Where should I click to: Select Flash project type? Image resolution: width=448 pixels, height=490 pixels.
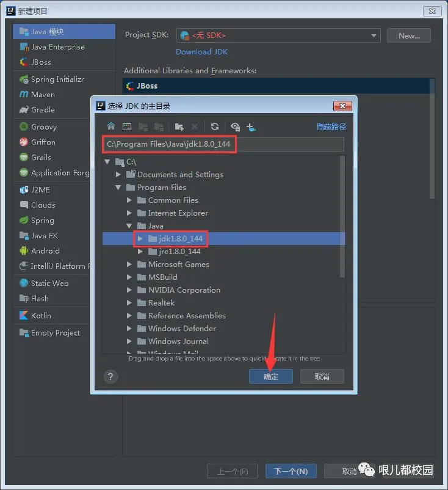point(52,298)
